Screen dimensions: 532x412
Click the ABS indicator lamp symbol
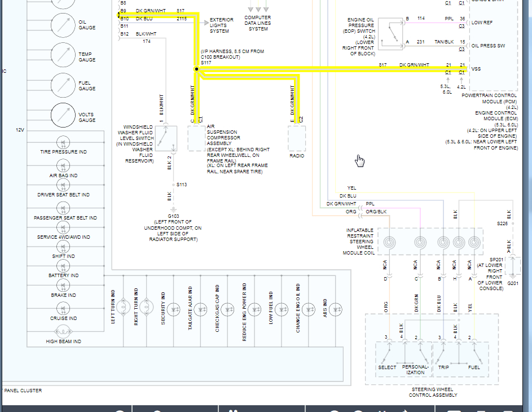click(336, 309)
